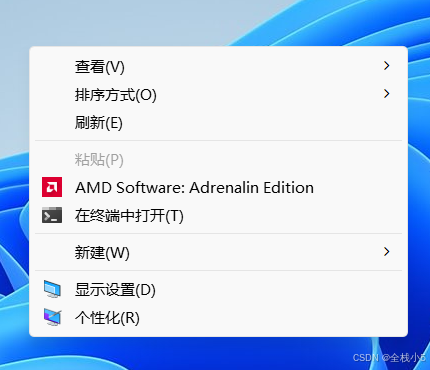This screenshot has width=430, height=370.
Task: Open the 新建(W) new item entry
Action: [218, 252]
